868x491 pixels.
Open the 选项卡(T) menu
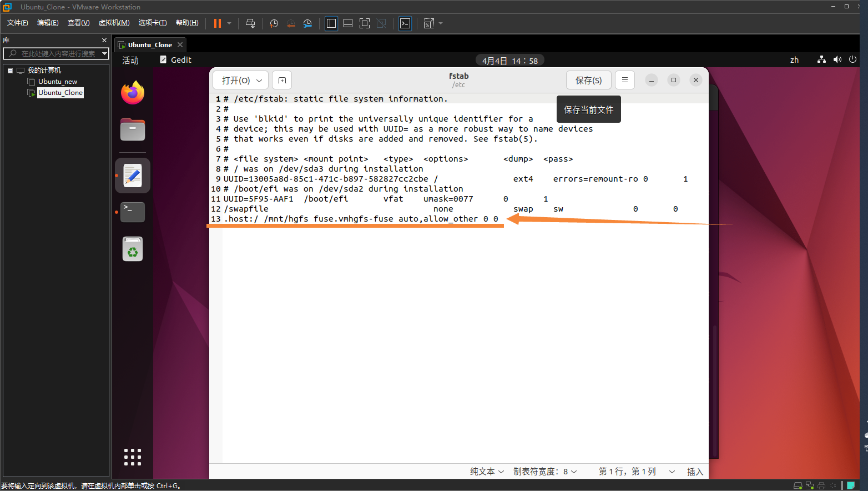[x=153, y=23]
